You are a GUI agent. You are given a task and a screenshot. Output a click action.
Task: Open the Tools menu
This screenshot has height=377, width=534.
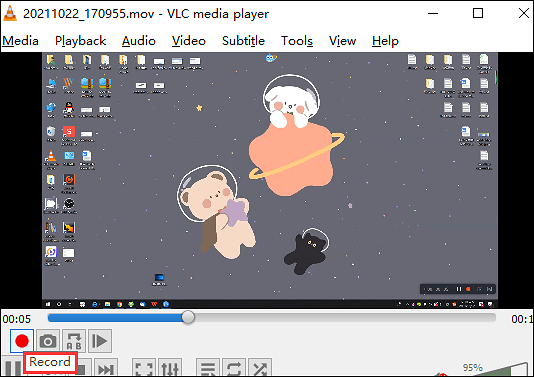[297, 41]
